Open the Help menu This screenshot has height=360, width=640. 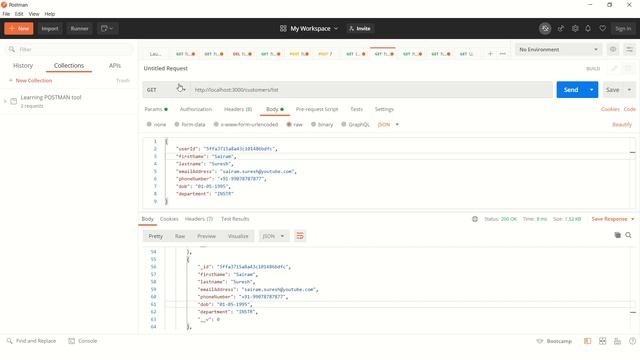pyautogui.click(x=50, y=14)
